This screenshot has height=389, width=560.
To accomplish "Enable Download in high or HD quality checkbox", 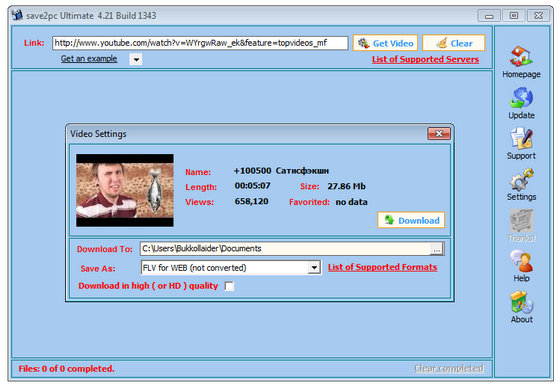I will (x=229, y=286).
